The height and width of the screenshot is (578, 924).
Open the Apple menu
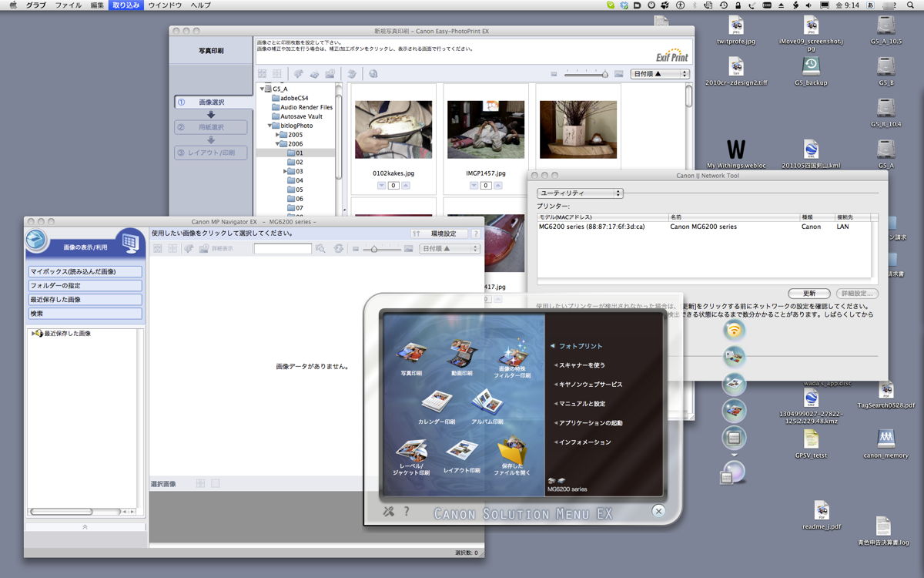pyautogui.click(x=12, y=5)
